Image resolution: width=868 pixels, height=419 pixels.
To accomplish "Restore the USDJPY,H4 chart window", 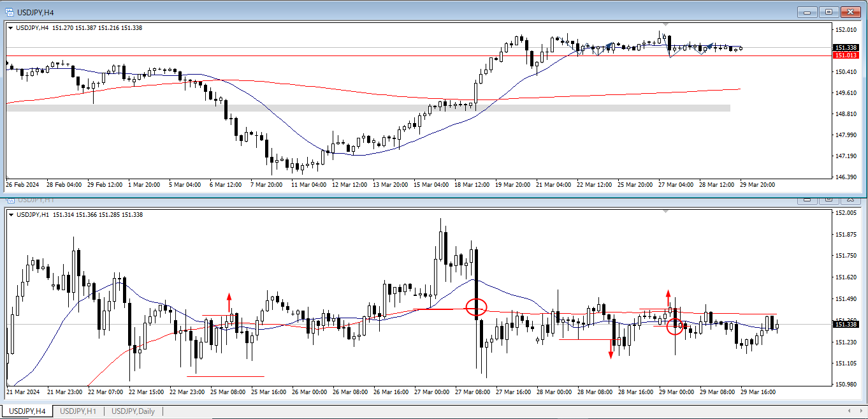I will [x=828, y=12].
